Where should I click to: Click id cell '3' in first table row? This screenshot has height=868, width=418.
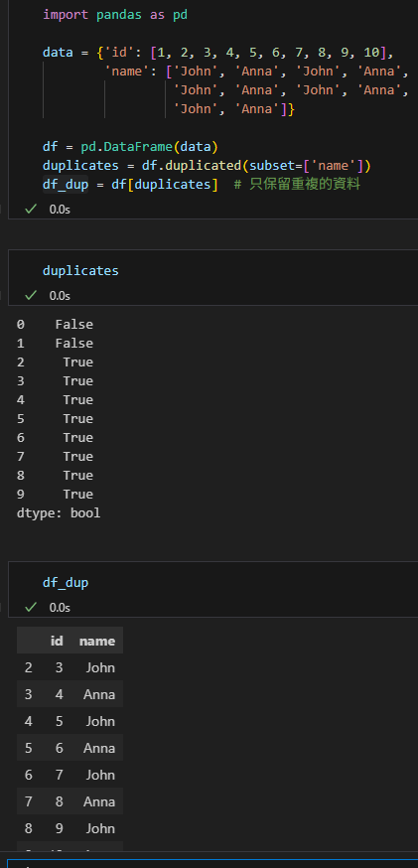60,667
